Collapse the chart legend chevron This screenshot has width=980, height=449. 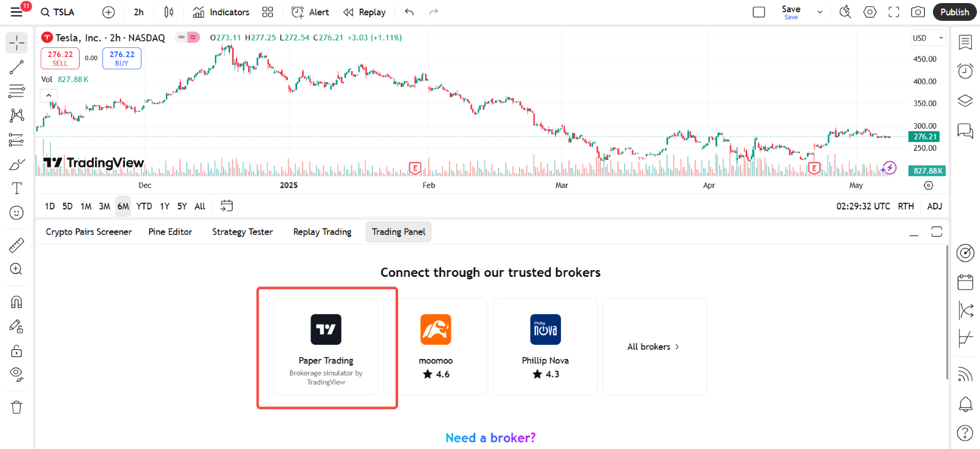pos(49,96)
